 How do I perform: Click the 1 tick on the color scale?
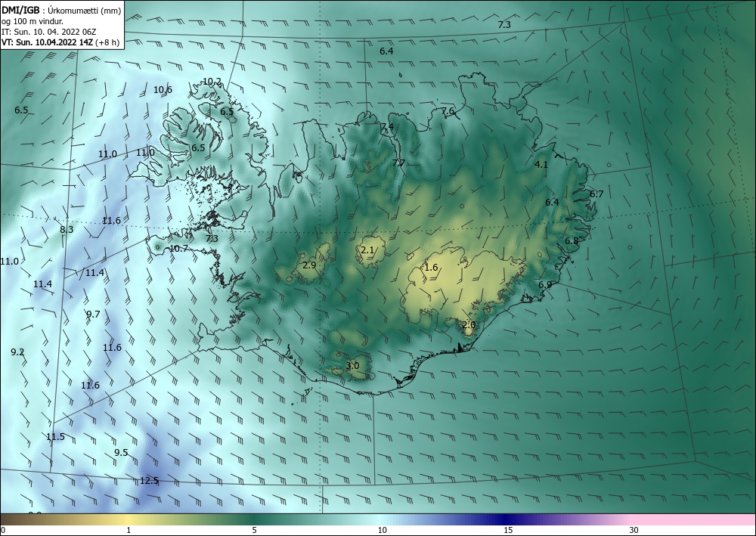(x=129, y=531)
